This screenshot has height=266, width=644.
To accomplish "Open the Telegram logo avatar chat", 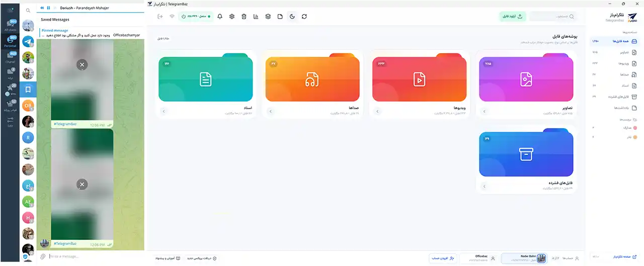I will pyautogui.click(x=28, y=41).
